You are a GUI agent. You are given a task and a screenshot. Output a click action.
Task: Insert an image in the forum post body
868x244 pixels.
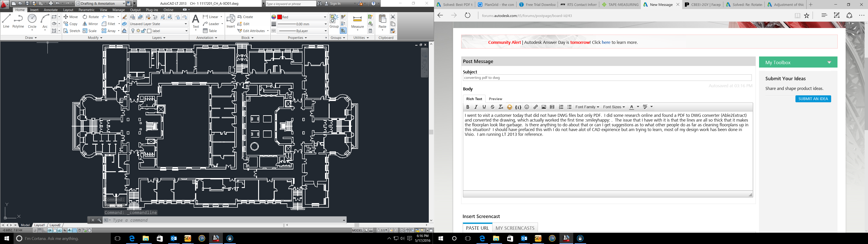[543, 107]
